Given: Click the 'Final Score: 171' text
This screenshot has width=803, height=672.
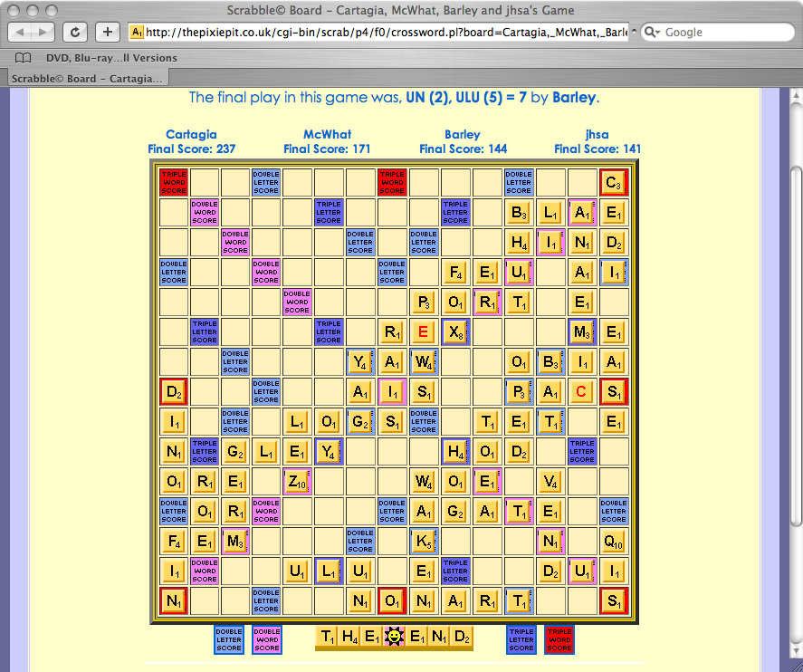Looking at the screenshot, I should [327, 149].
